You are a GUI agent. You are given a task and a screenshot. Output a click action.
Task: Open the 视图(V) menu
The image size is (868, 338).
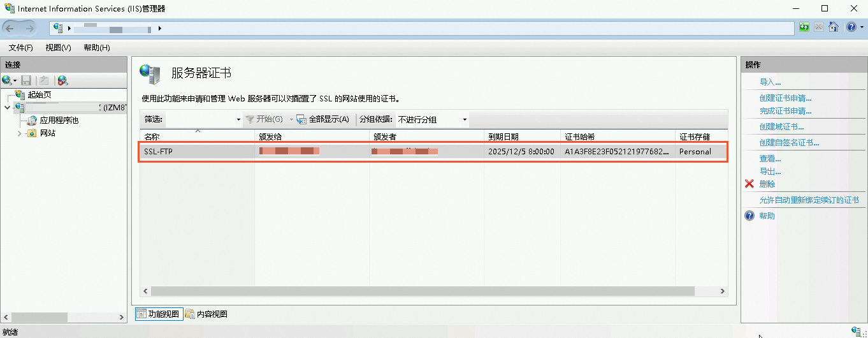[x=58, y=48]
